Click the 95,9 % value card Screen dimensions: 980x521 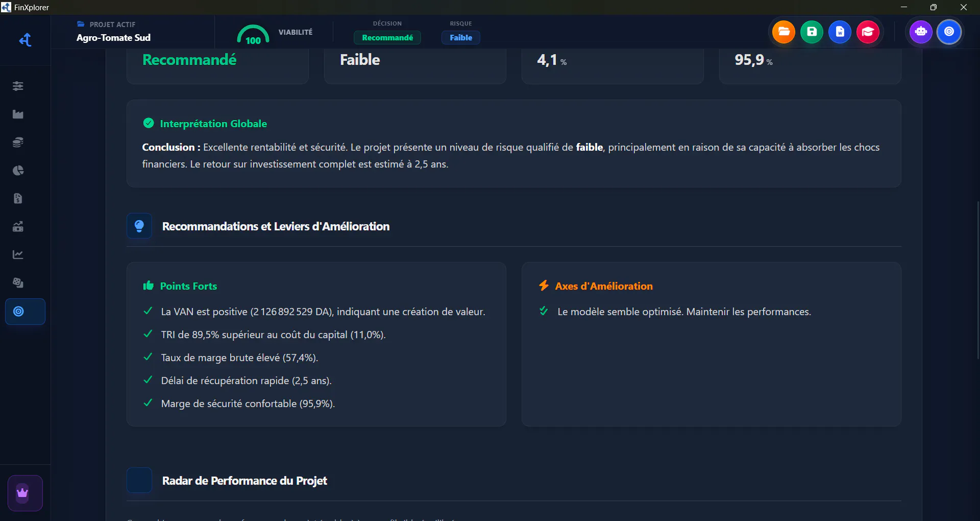[810, 65]
